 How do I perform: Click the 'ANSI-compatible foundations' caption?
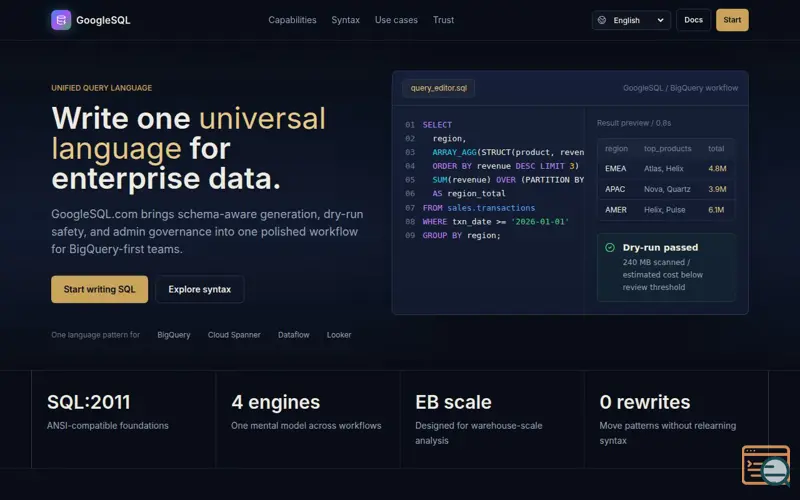(x=108, y=426)
